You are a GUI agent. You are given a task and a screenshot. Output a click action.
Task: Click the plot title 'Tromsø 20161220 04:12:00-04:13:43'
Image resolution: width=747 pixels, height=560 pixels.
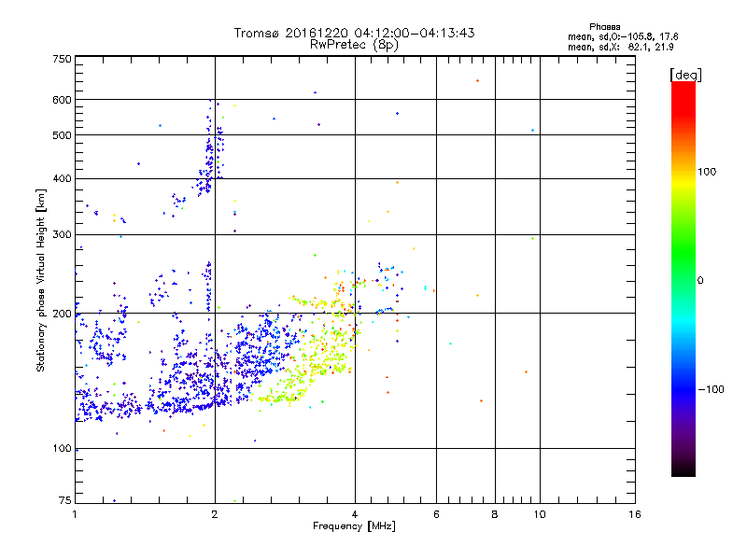(355, 33)
